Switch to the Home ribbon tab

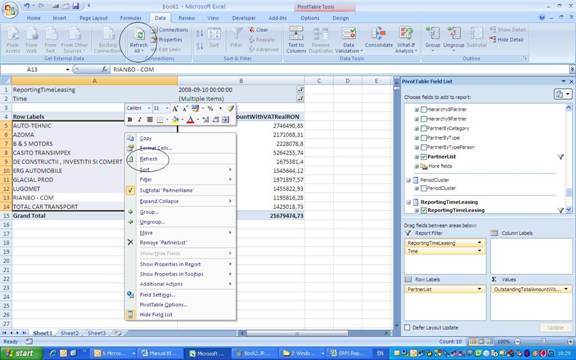(x=33, y=18)
